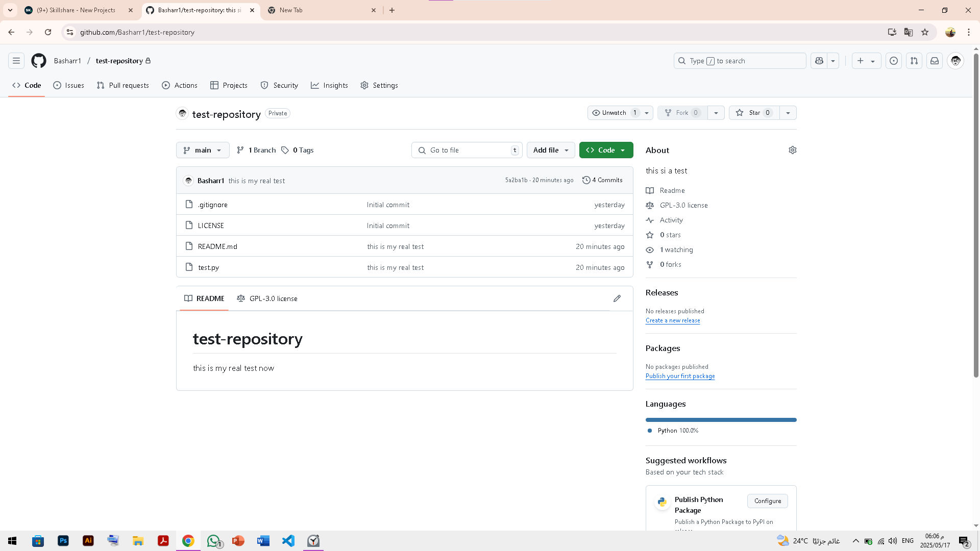Open the 0 Tags link
The image size is (980, 551).
(297, 150)
